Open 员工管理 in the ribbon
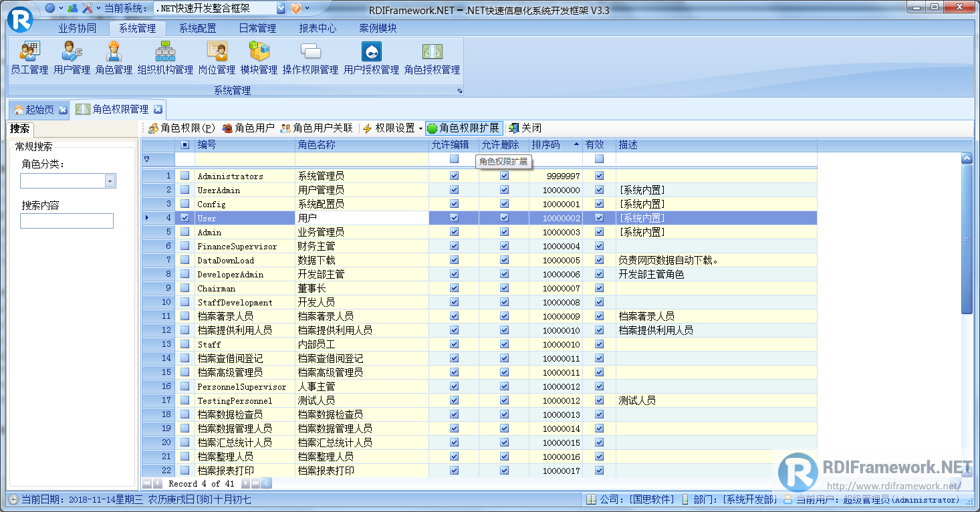The height and width of the screenshot is (512, 980). [29, 57]
